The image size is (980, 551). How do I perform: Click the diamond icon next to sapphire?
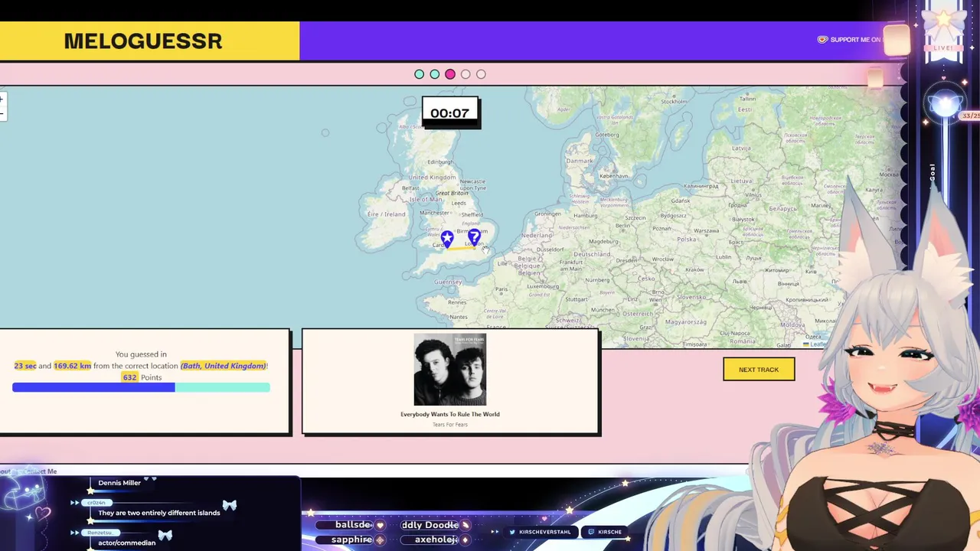pyautogui.click(x=380, y=540)
